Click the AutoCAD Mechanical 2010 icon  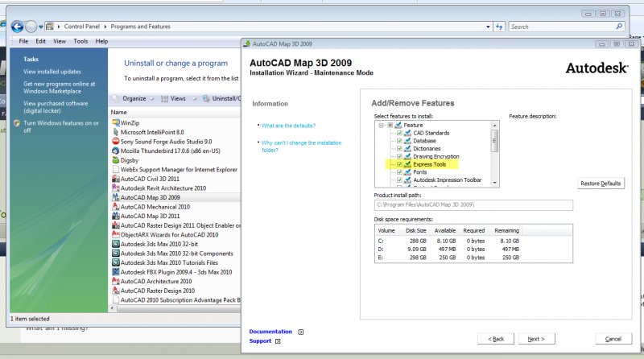[x=116, y=207]
